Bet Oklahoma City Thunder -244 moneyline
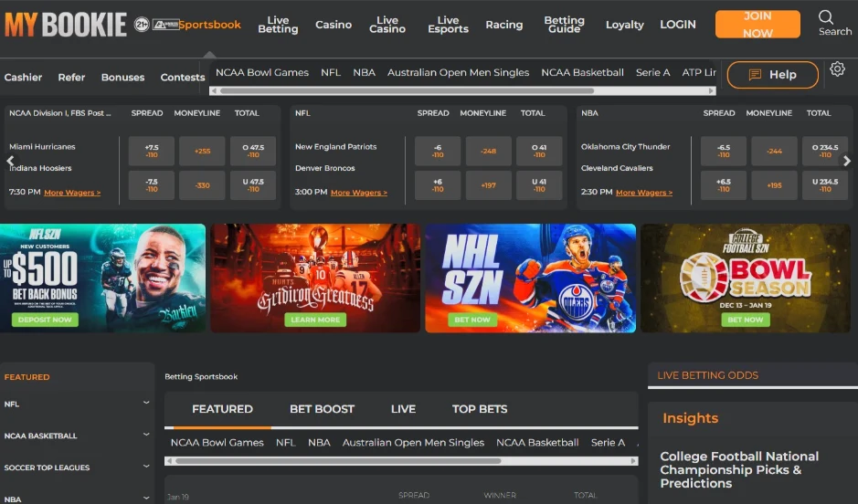The image size is (858, 504). click(x=774, y=151)
